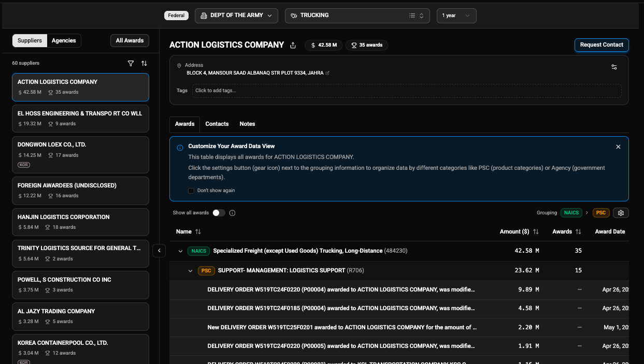Open the supplier filter funnel icon

click(131, 63)
